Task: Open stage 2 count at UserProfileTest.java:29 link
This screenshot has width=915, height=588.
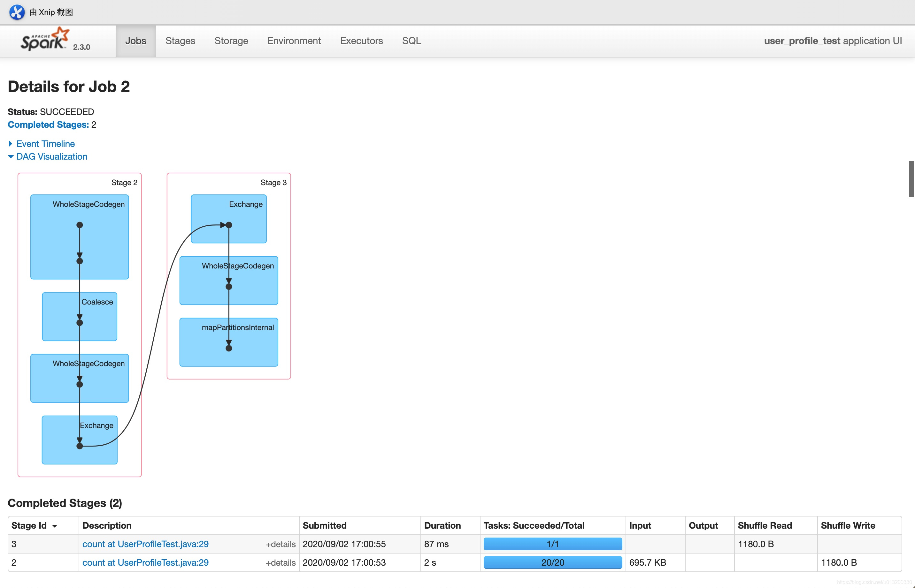Action: click(146, 562)
